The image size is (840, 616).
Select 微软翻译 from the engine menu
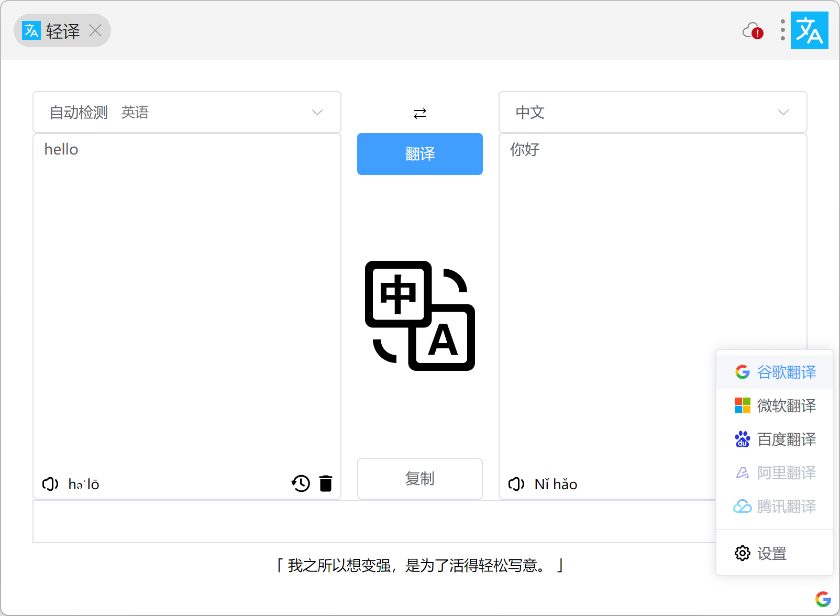coord(775,405)
